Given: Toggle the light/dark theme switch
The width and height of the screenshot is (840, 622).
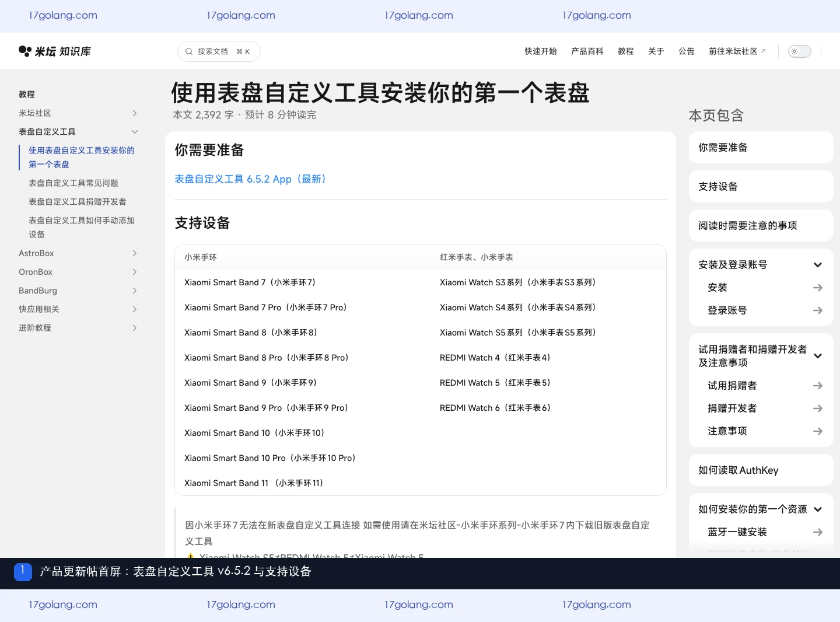Looking at the screenshot, I should click(800, 51).
